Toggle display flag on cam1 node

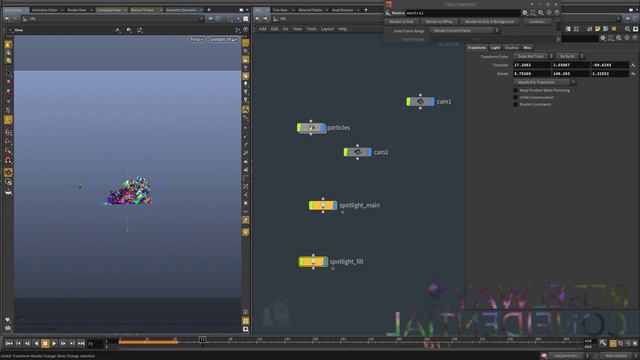(x=432, y=102)
